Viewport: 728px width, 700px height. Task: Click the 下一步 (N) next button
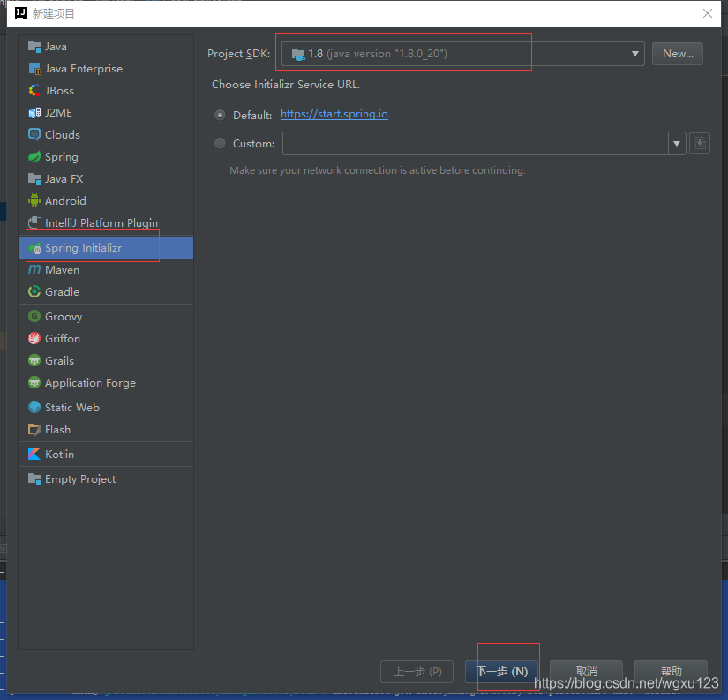click(501, 672)
